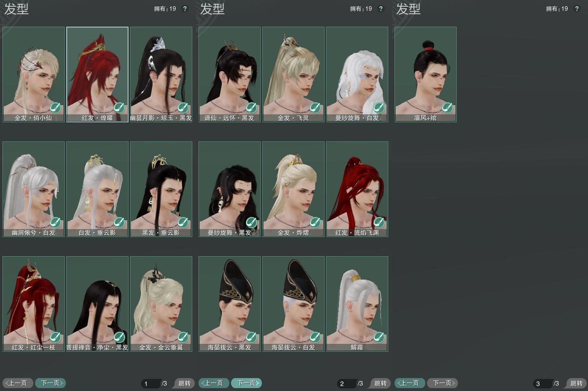Click 上一页 button in page 1 panel

(x=18, y=383)
